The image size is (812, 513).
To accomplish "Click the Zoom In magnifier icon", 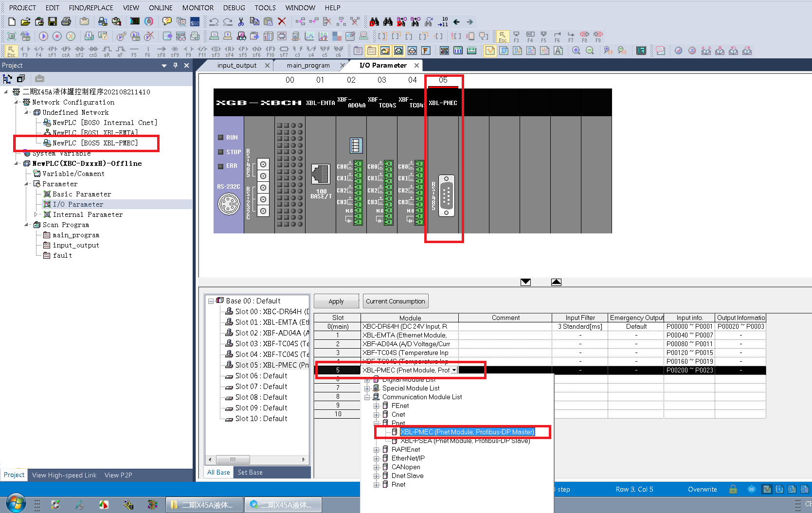I will 576,51.
